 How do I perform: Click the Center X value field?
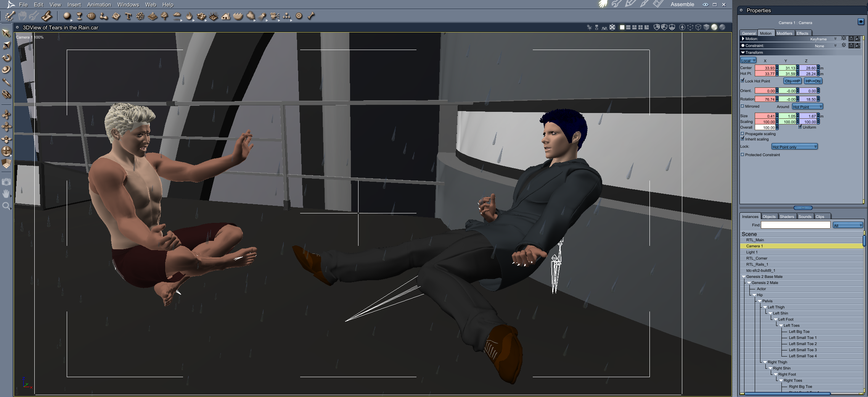(765, 68)
